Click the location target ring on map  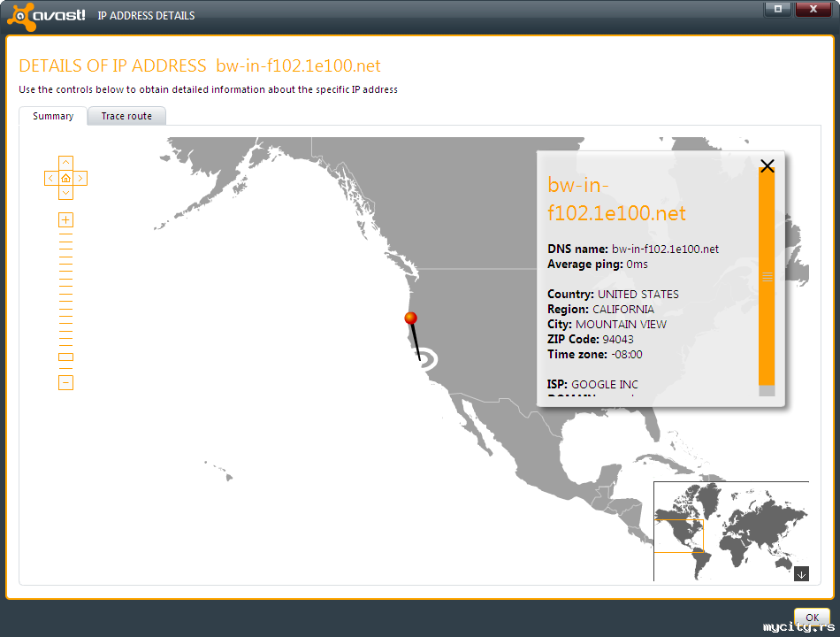427,359
